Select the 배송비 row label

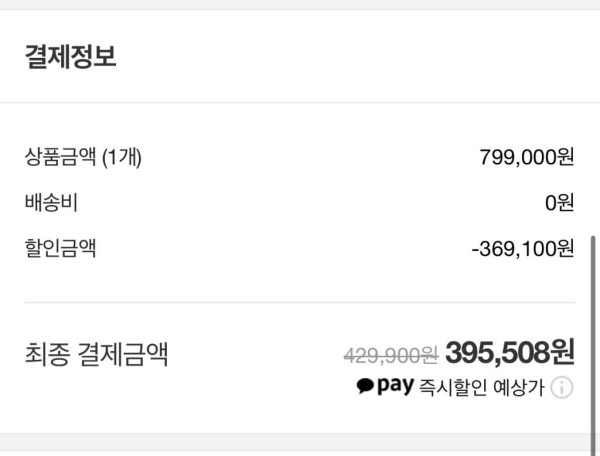[x=51, y=202]
